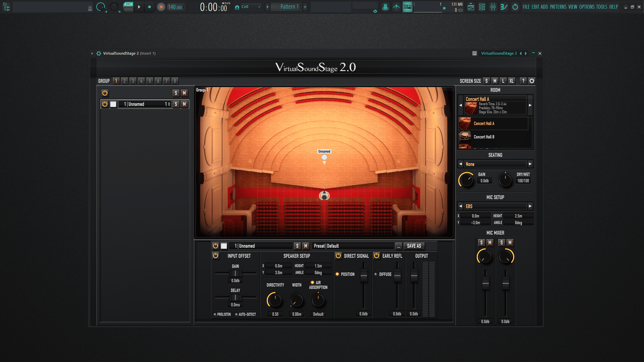The height and width of the screenshot is (362, 644).
Task: Open the seating None dropdown
Action: point(495,164)
